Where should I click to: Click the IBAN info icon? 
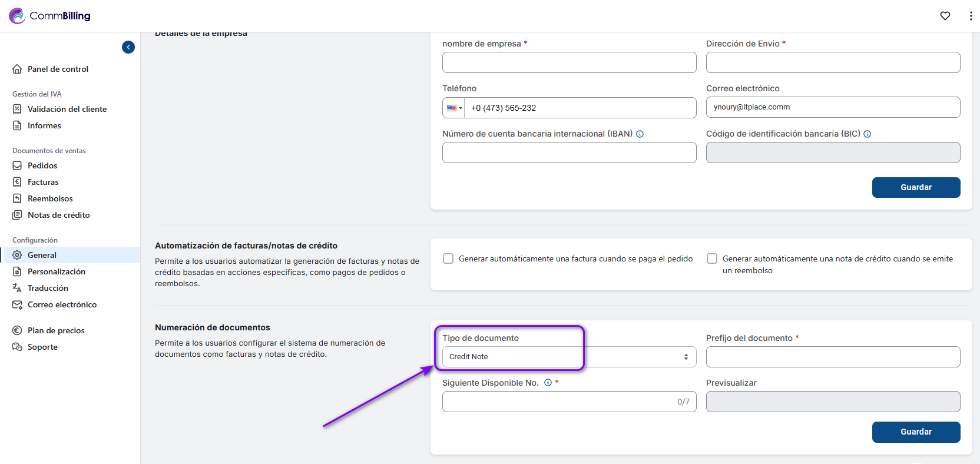point(640,134)
